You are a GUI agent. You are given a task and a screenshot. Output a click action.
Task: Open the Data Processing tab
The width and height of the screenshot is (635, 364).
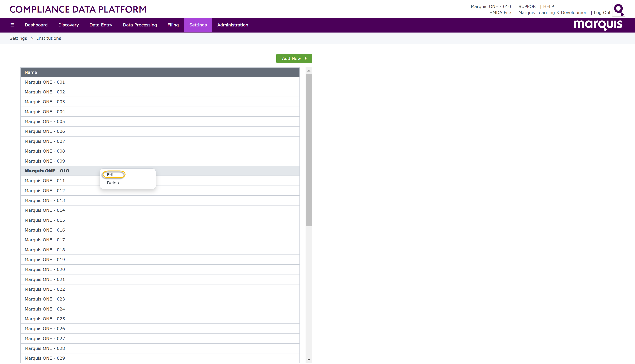point(140,25)
